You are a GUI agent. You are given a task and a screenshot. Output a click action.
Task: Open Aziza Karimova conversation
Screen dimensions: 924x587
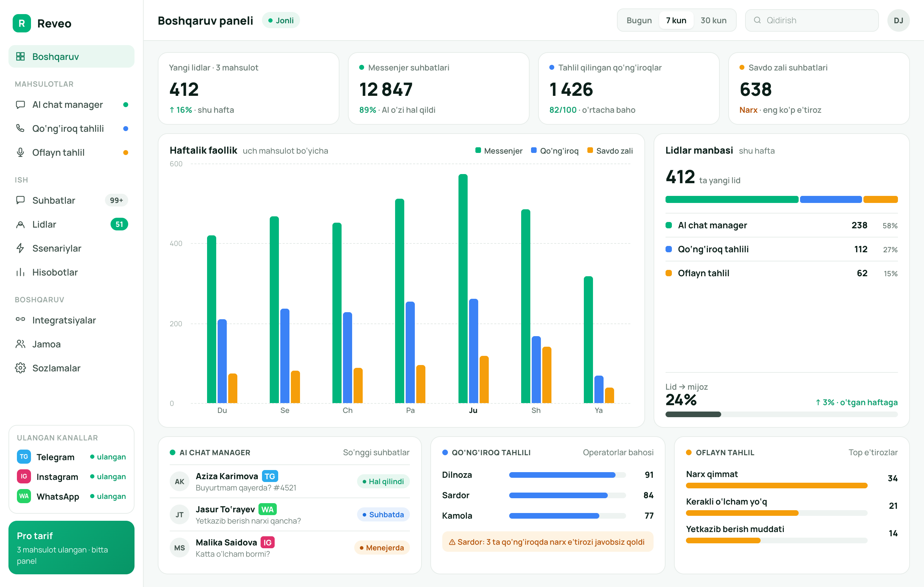pos(289,481)
